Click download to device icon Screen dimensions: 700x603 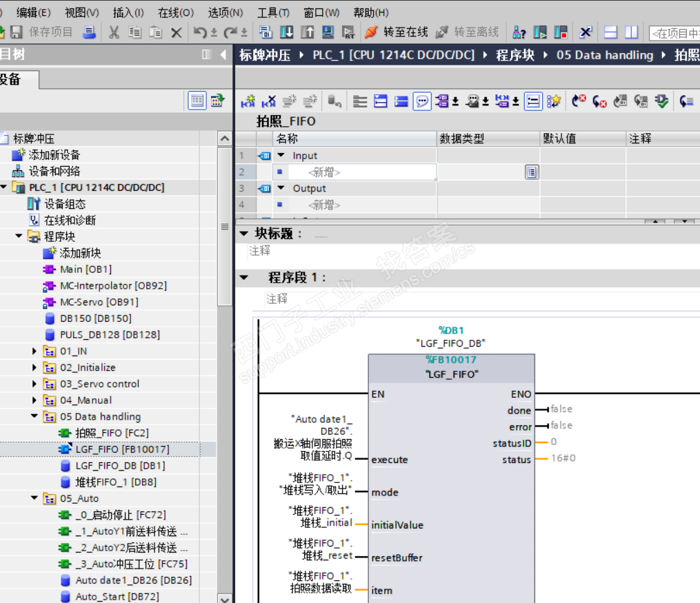(x=287, y=32)
